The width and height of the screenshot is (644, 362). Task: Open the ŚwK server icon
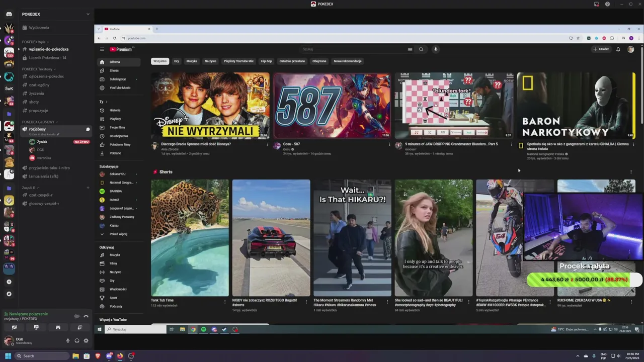pyautogui.click(x=9, y=88)
